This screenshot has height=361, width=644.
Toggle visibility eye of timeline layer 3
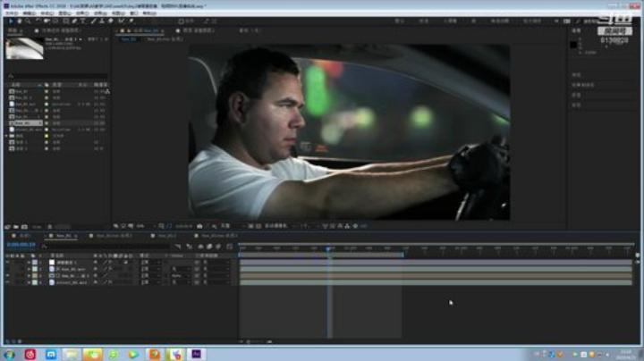(7, 276)
